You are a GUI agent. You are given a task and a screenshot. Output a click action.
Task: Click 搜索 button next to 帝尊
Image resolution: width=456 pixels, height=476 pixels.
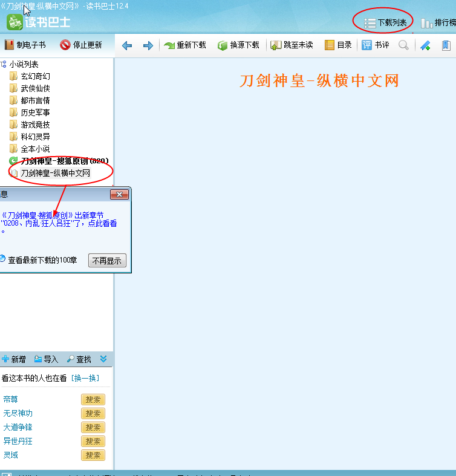point(93,400)
